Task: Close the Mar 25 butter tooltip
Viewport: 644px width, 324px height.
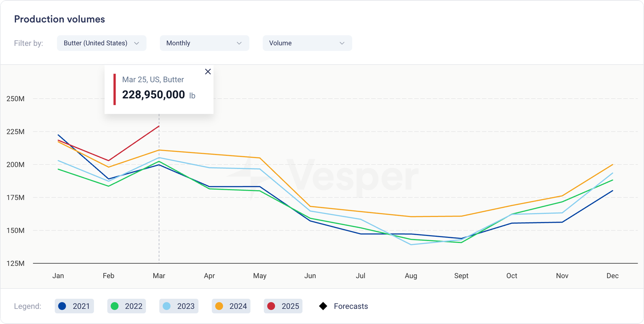Action: 208,72
